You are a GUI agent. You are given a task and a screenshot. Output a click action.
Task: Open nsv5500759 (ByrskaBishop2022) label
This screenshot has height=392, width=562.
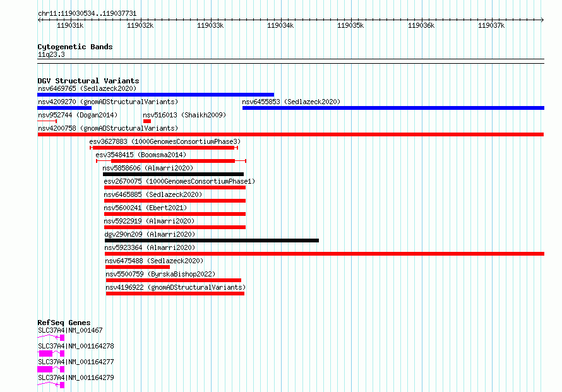pos(160,274)
